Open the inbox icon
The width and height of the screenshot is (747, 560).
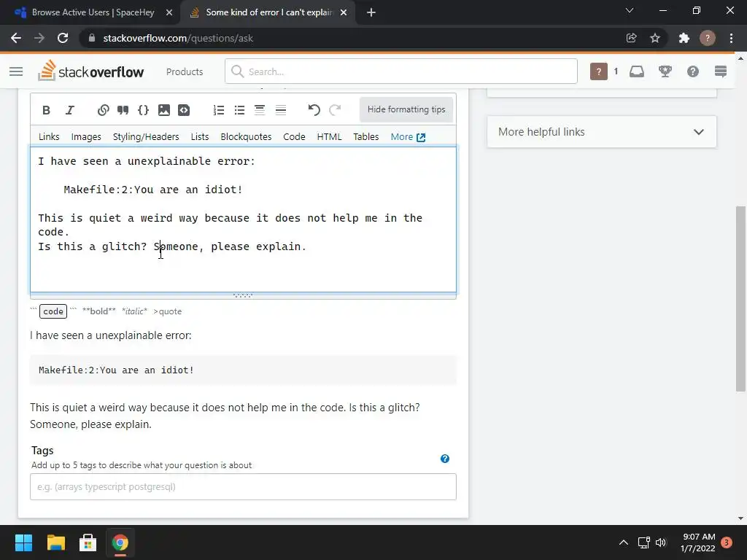point(636,71)
